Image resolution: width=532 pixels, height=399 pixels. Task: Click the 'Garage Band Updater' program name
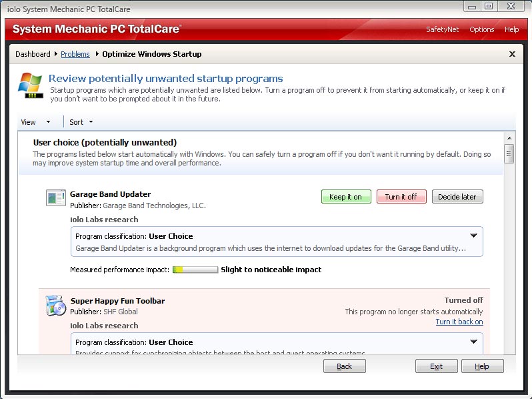coord(110,194)
